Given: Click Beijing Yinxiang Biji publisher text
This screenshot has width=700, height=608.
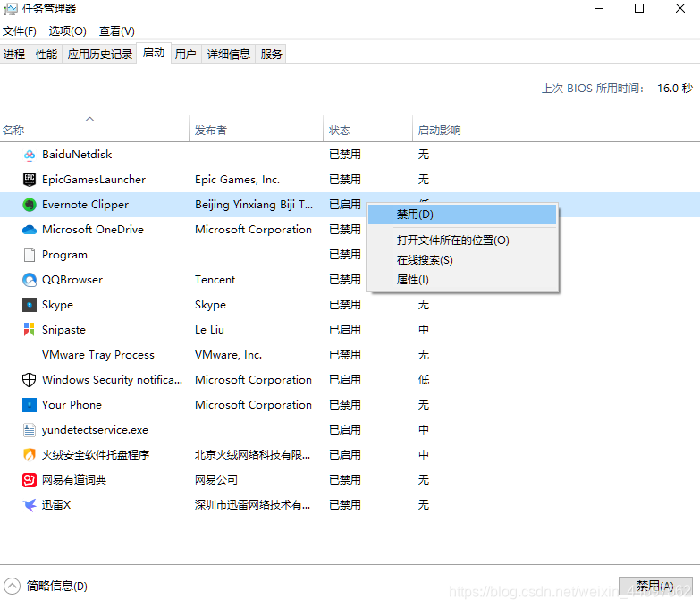Looking at the screenshot, I should click(x=254, y=205).
